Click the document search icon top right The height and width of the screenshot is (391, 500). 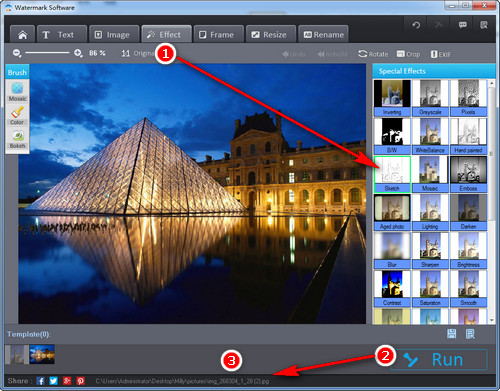click(484, 25)
